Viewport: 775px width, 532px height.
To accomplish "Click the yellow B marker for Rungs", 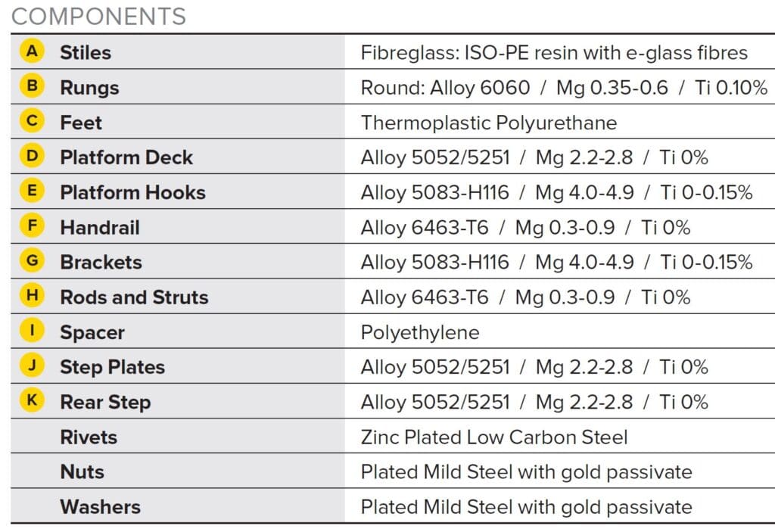I will coord(32,86).
